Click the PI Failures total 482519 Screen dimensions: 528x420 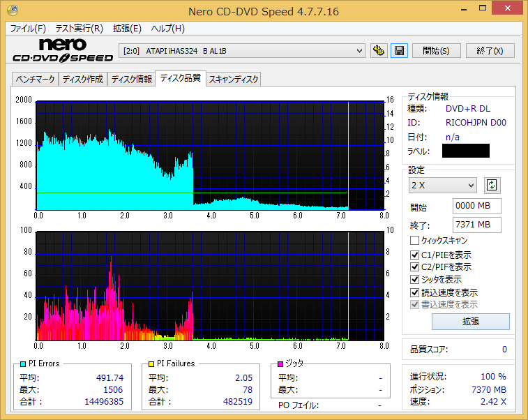[x=238, y=402]
